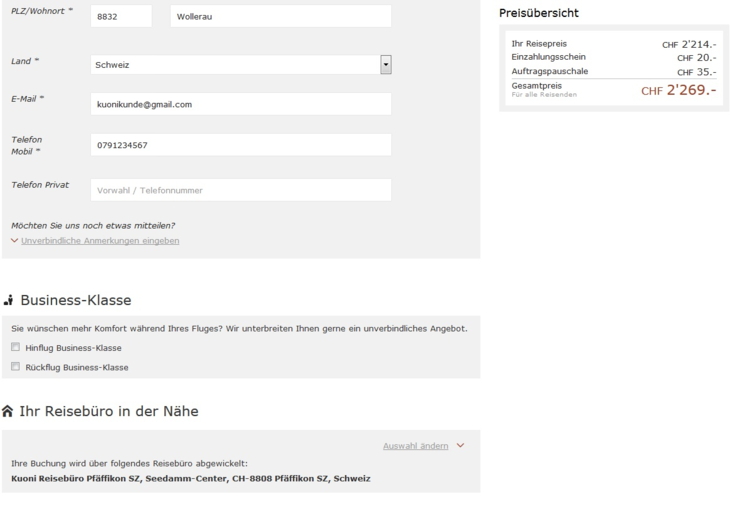Tick the Rückflug Business-Klasse checkbox
730x509 pixels.
click(15, 367)
